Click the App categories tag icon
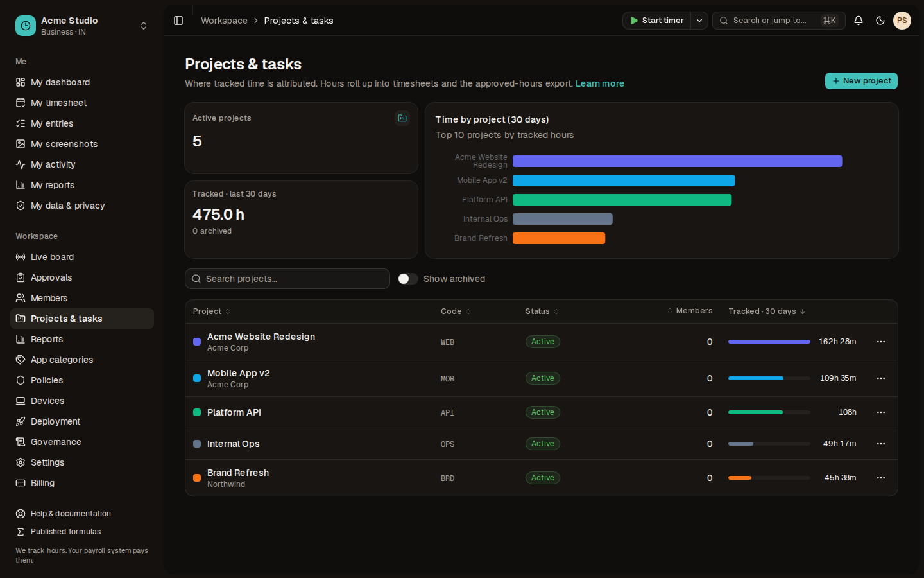This screenshot has width=924, height=578. [21, 360]
